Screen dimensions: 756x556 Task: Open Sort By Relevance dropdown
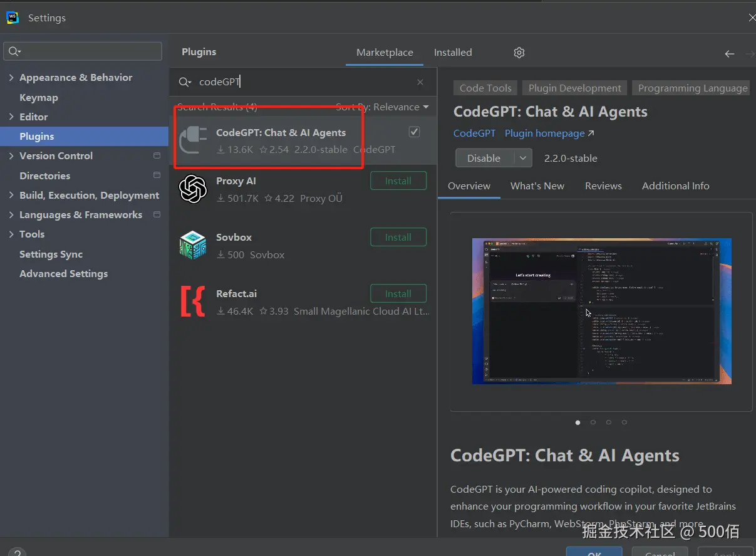[x=383, y=107]
